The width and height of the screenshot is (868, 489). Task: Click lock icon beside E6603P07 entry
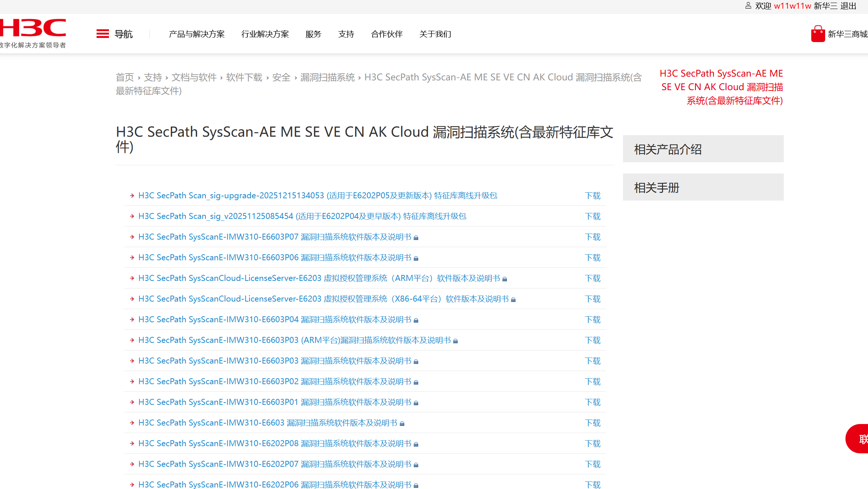[416, 237]
